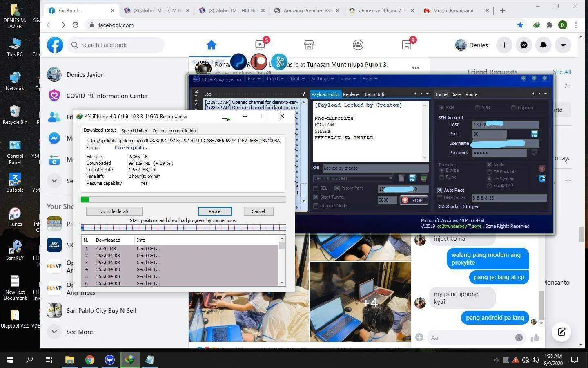Image resolution: width=588 pixels, height=368 pixels.
Task: Enable the DNS2Socks checkbox
Action: [440, 197]
